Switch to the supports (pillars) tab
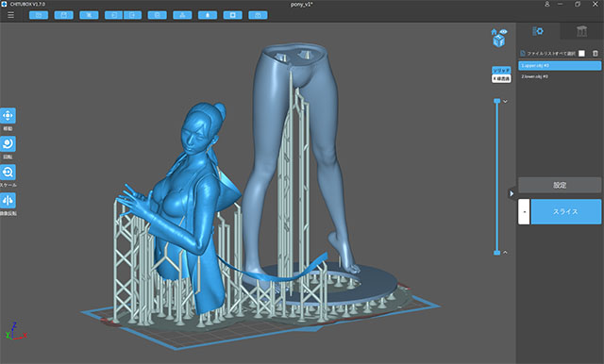Screen dimensions: 604x364 pos(581,31)
